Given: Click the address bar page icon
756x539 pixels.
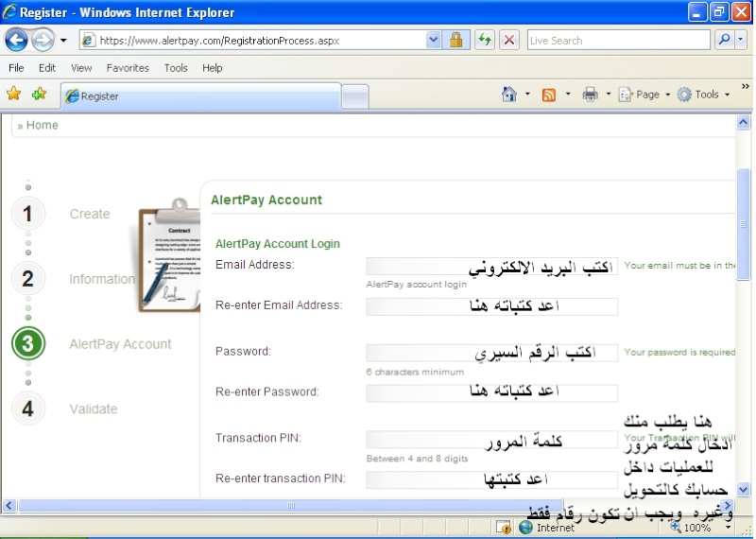Looking at the screenshot, I should tap(88, 41).
